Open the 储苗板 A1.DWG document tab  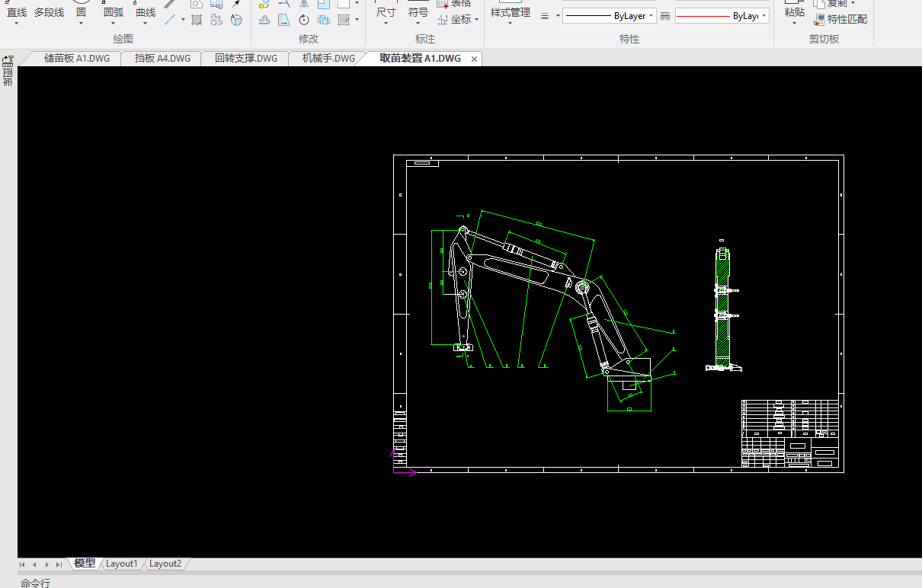click(x=77, y=59)
